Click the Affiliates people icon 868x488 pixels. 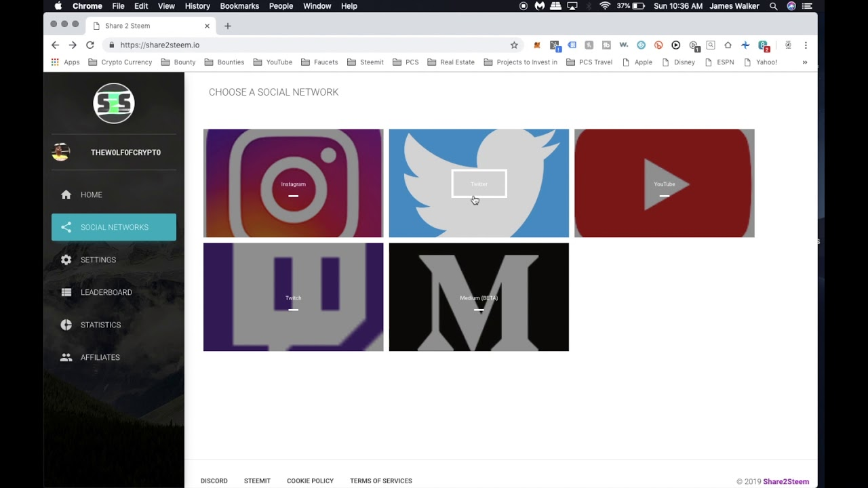click(66, 357)
